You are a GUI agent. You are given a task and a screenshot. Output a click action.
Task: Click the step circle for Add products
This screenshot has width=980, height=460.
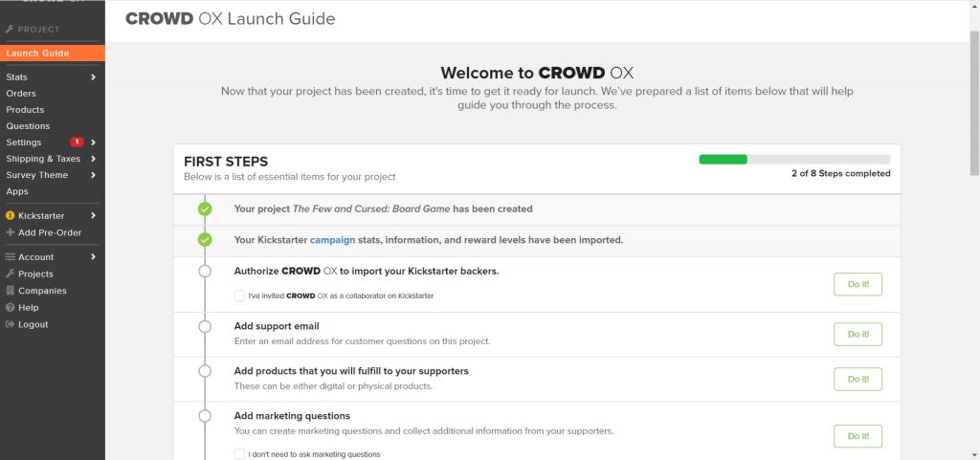205,371
